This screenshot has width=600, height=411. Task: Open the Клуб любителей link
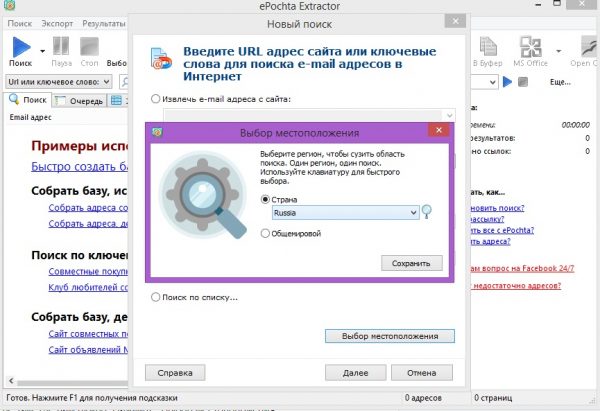point(88,287)
